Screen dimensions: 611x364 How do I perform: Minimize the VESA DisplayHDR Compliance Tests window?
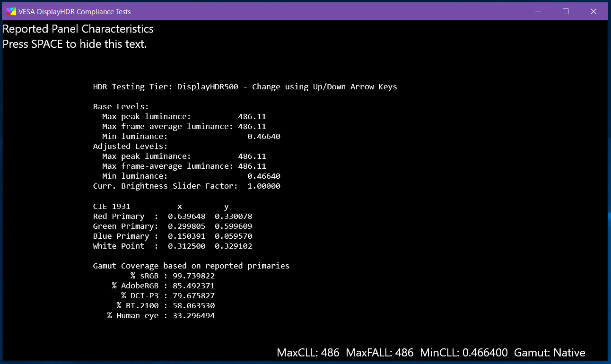pyautogui.click(x=538, y=11)
